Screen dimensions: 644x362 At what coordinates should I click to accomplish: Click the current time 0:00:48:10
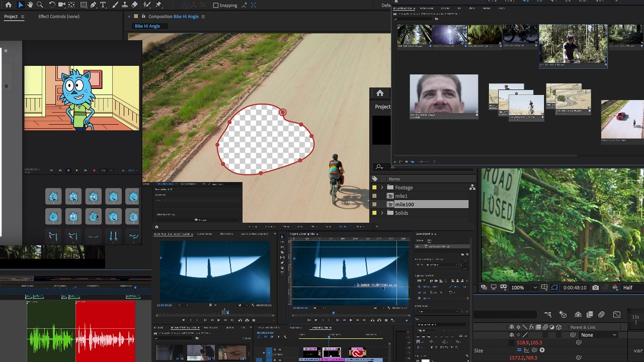pos(575,288)
